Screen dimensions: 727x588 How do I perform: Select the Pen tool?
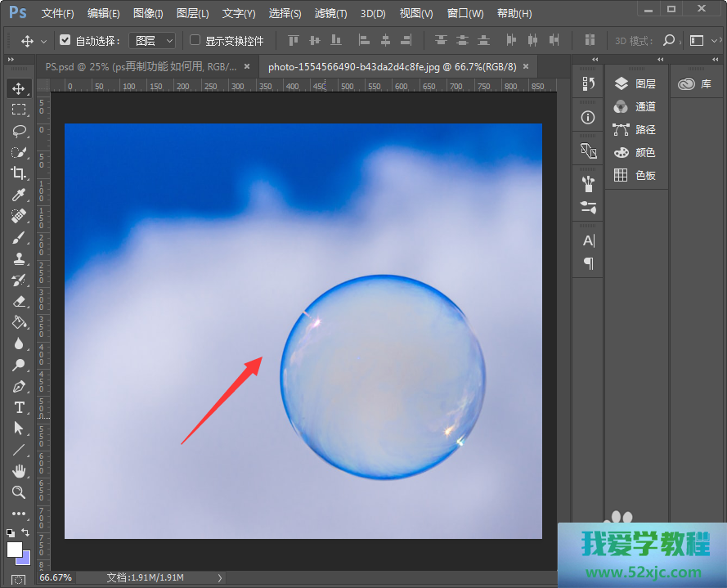tap(19, 386)
